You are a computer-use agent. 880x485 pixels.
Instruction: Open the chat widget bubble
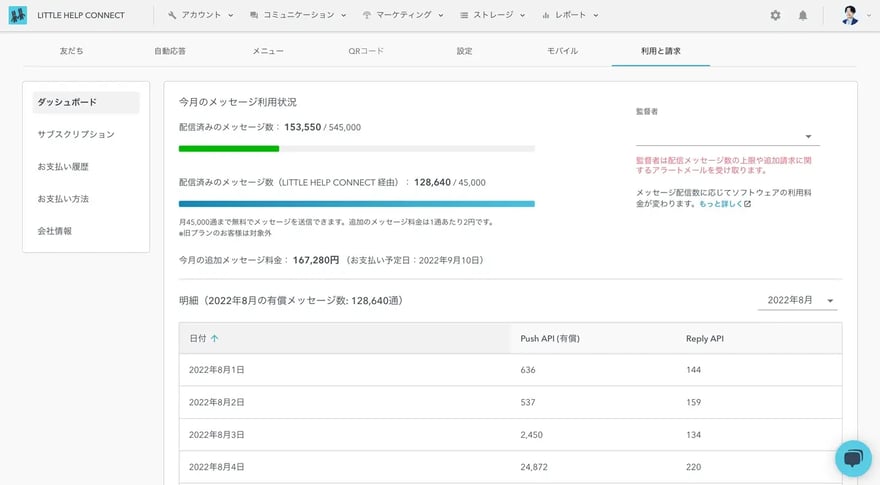853,458
